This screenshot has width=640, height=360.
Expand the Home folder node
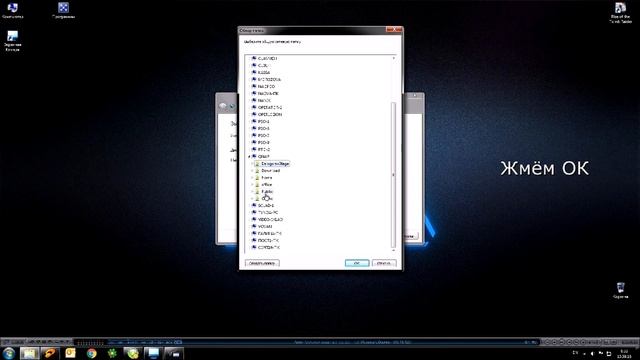click(252, 178)
